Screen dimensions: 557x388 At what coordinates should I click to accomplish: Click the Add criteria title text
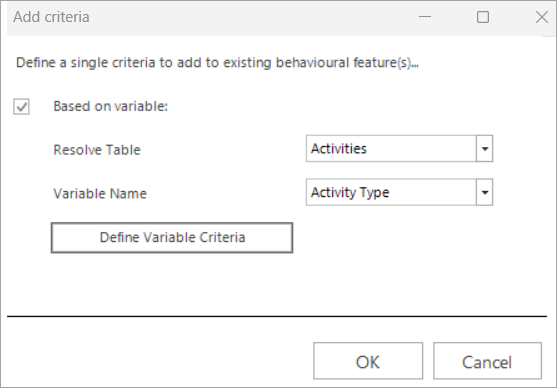pos(51,17)
